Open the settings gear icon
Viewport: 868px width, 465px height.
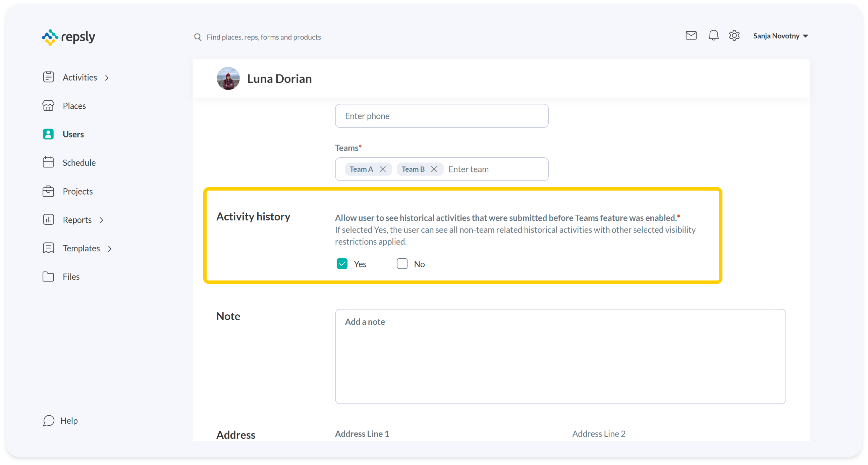pyautogui.click(x=734, y=35)
